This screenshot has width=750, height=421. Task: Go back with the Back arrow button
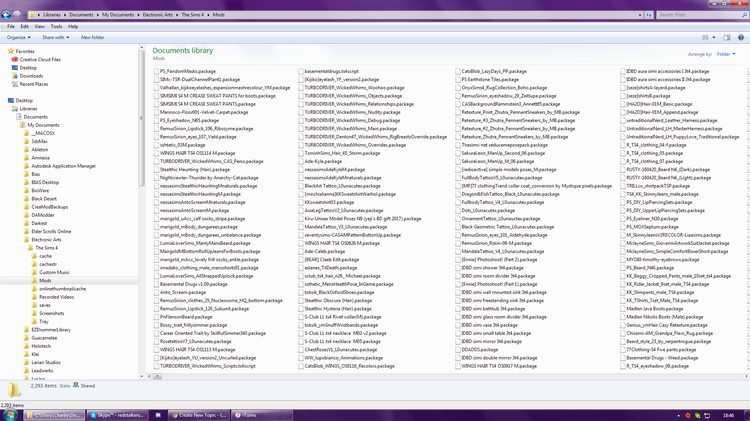[x=6, y=15]
